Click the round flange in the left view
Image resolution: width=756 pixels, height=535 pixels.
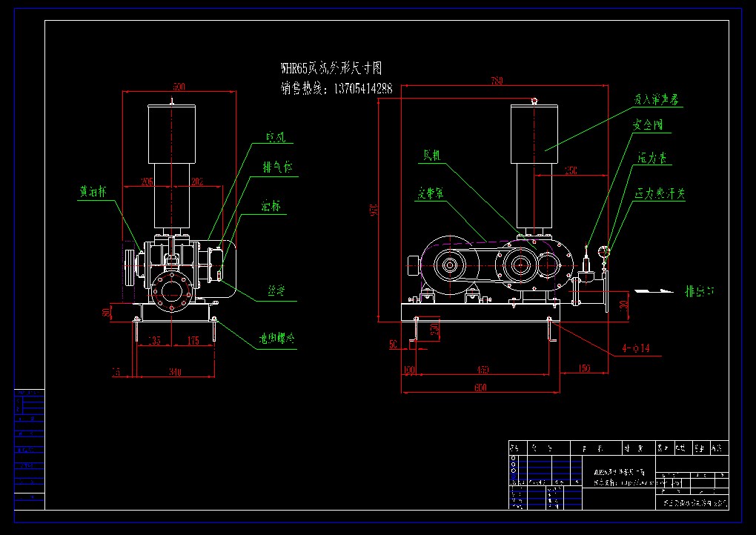coord(172,291)
